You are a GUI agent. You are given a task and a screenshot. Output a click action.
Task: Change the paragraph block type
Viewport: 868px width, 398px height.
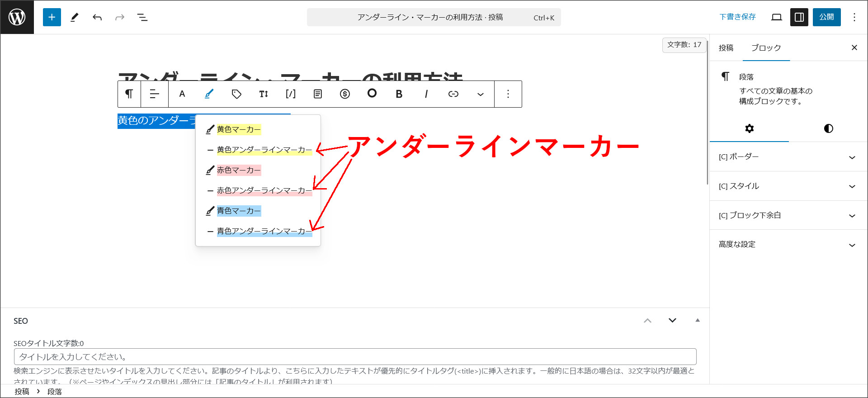[x=129, y=94]
